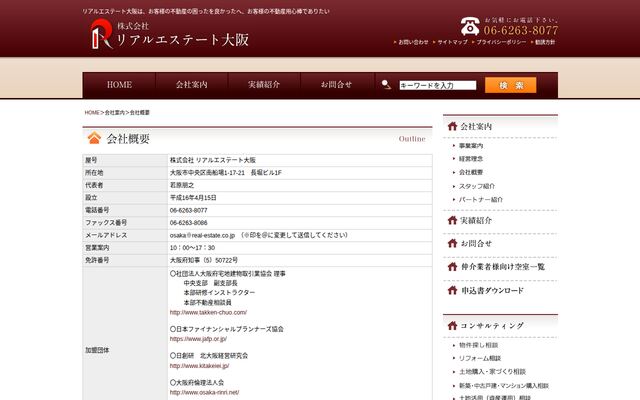Click the Outline label beside the heading

pyautogui.click(x=412, y=139)
